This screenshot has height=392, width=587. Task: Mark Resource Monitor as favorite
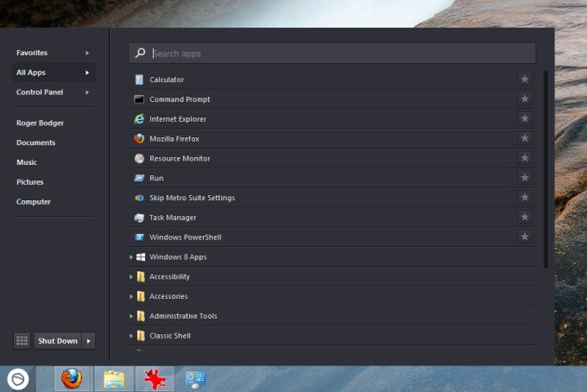(525, 158)
